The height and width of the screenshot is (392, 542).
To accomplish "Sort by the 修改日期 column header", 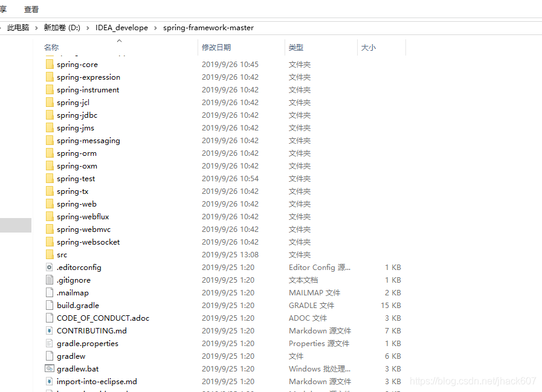I will point(216,47).
